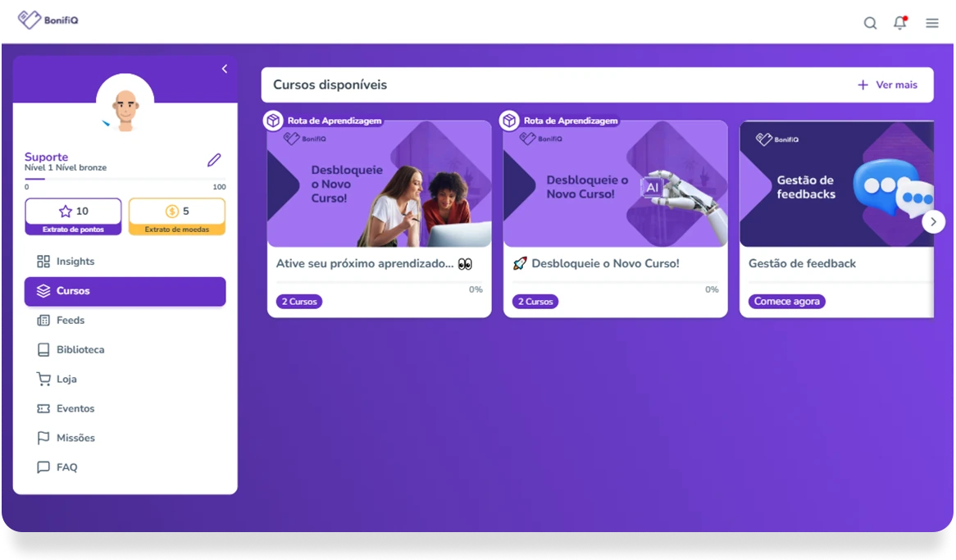Click the 'Cursos disponíveis' heading
Image resolution: width=956 pixels, height=560 pixels.
(x=330, y=84)
